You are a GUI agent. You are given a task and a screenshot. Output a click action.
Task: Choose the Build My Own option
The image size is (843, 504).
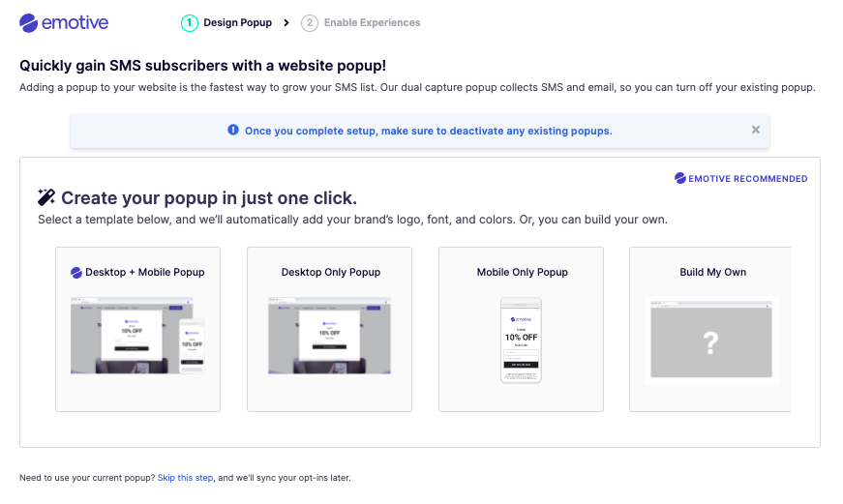(710, 329)
